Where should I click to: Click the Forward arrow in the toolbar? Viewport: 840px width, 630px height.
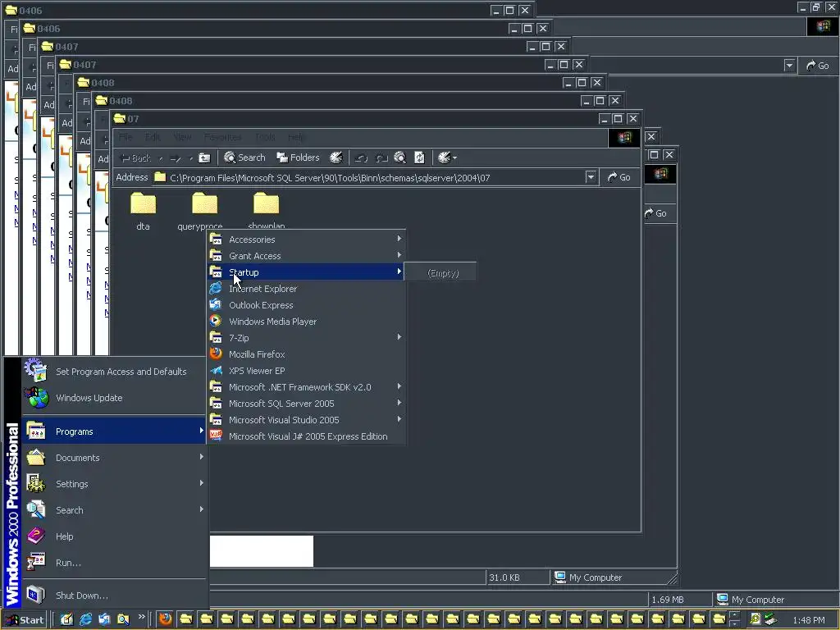click(176, 158)
